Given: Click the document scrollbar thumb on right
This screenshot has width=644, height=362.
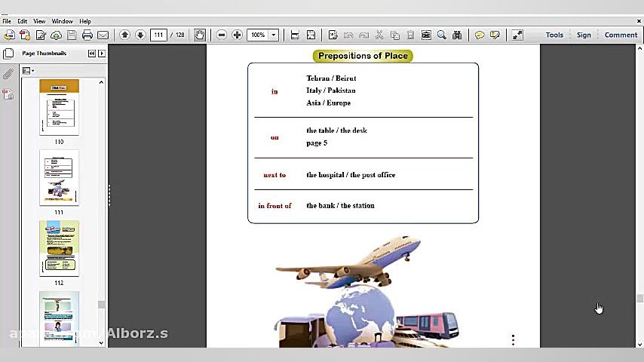Looking at the screenshot, I should click(x=639, y=299).
